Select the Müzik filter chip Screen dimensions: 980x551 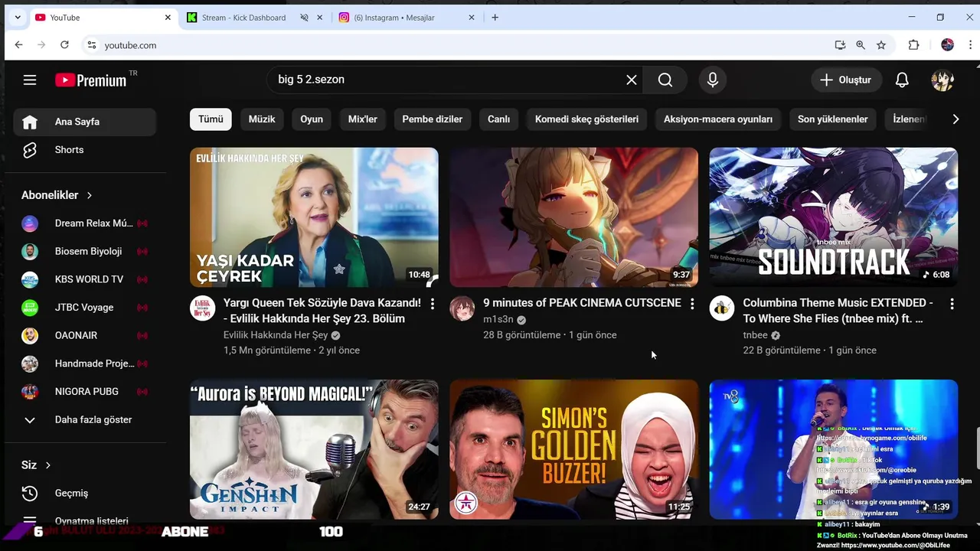(262, 119)
